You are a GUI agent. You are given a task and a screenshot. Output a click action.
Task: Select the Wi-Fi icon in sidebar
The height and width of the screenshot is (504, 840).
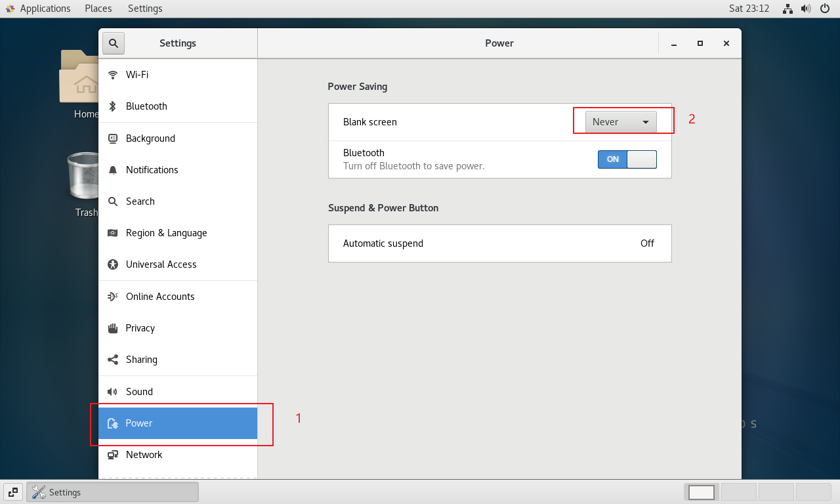(x=113, y=75)
